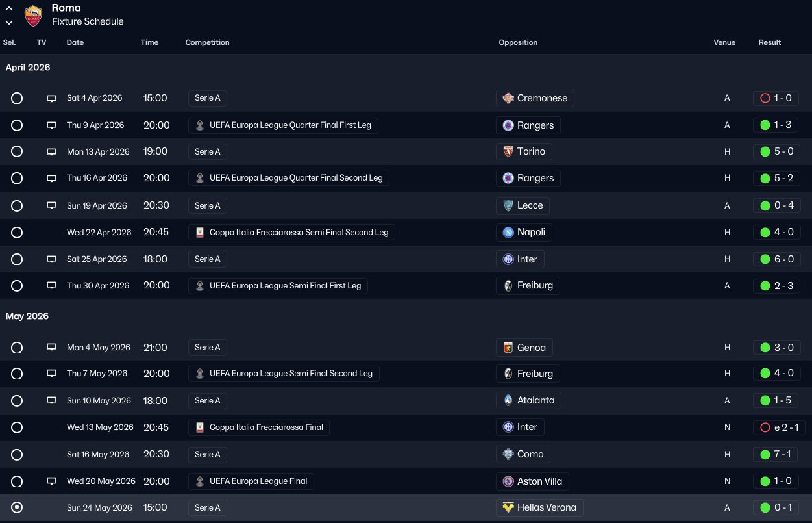
Task: Select the radio button for Inter Coppa Final
Action: pos(17,427)
